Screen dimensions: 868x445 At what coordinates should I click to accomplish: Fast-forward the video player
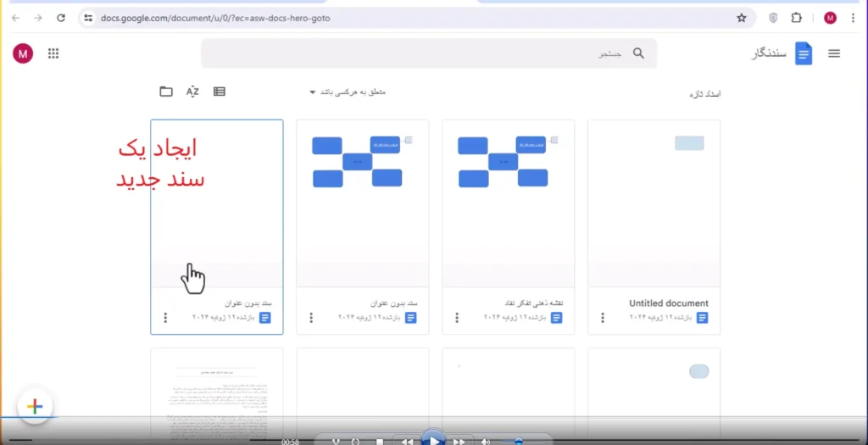(459, 442)
